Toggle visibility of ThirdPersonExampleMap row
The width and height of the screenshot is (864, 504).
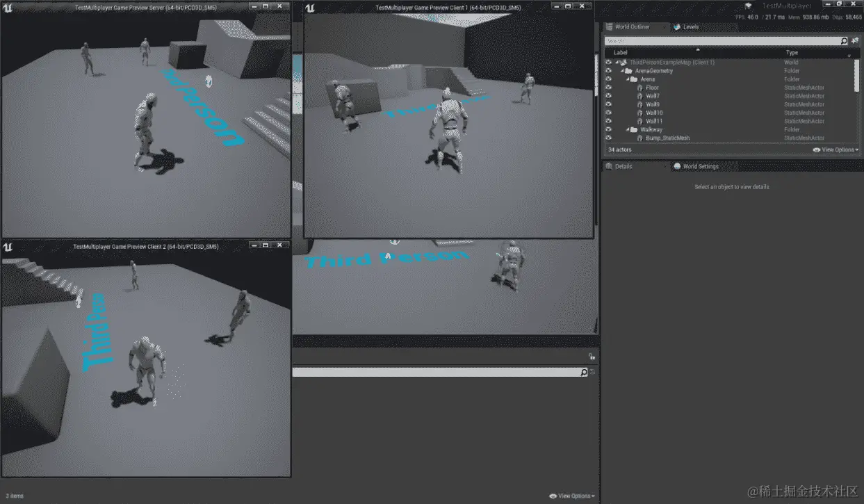[x=609, y=63]
